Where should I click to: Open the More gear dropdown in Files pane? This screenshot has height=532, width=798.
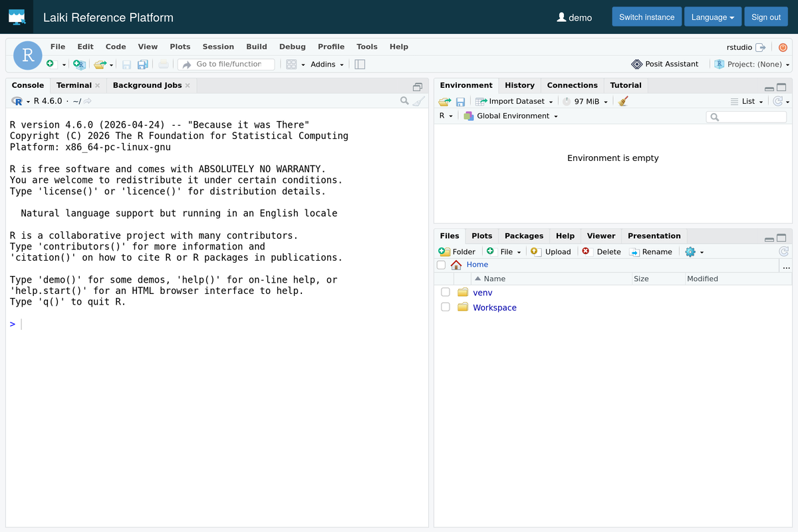pyautogui.click(x=694, y=251)
